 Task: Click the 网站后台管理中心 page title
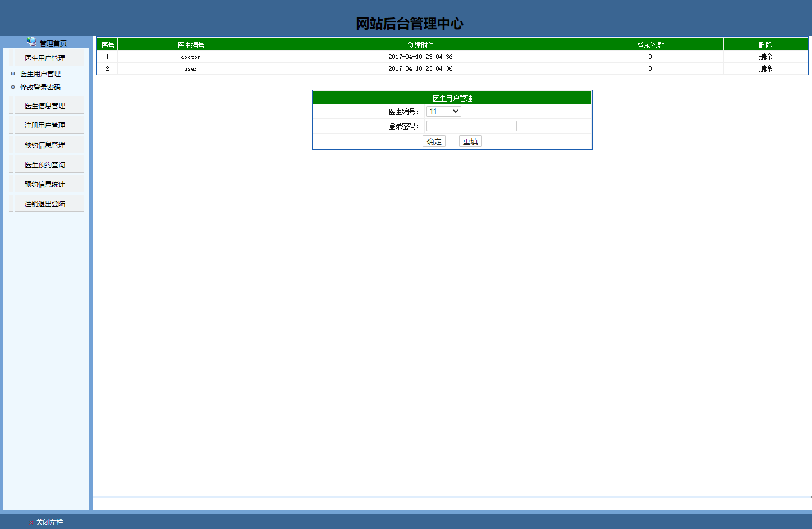coord(410,24)
